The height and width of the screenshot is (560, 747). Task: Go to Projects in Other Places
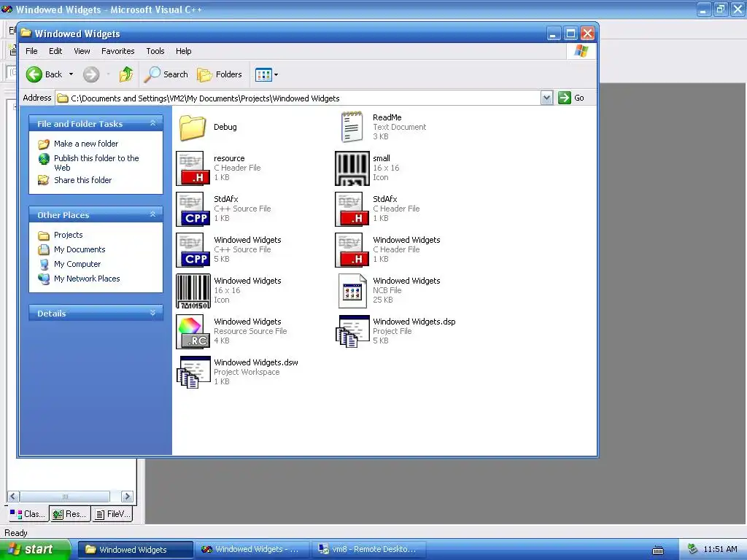click(x=68, y=235)
